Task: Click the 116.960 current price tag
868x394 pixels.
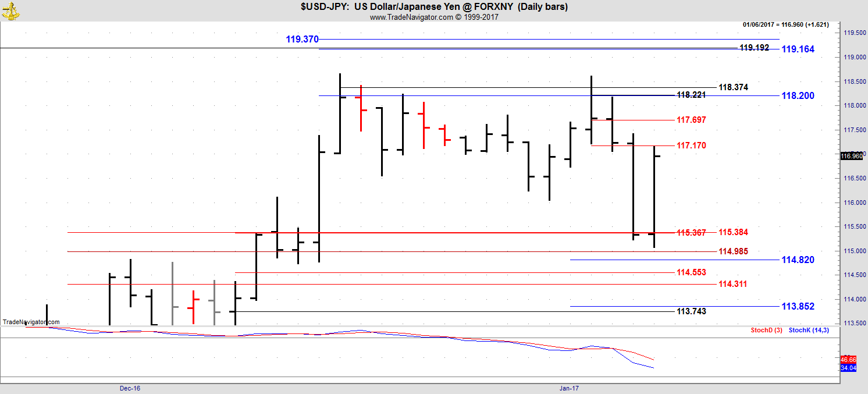Action: pos(852,156)
